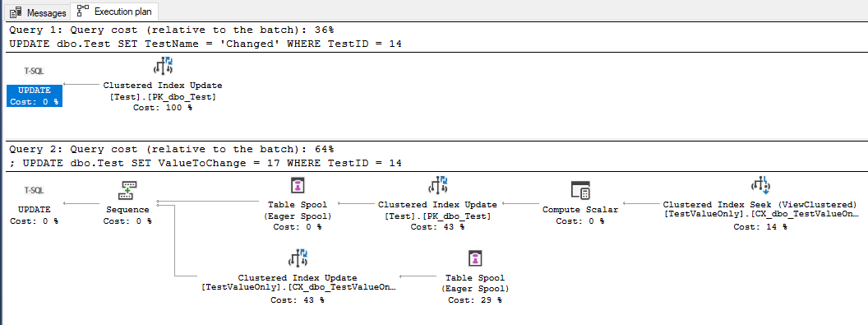
Task: Select Query 1 T-SQL UPDATE node icon
Action: (35, 71)
